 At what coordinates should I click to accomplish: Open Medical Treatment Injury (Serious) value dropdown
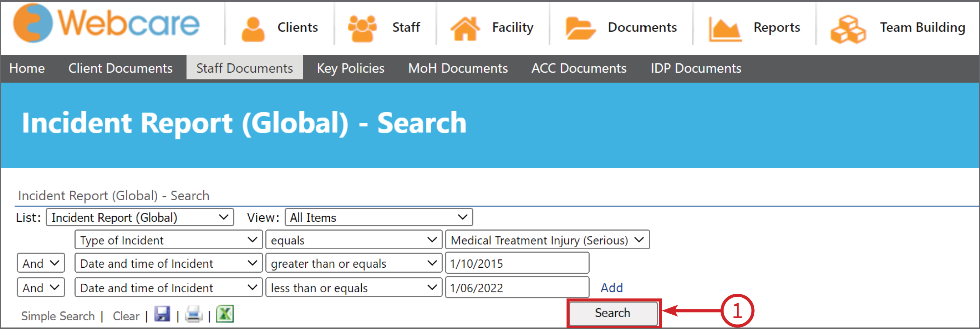547,240
